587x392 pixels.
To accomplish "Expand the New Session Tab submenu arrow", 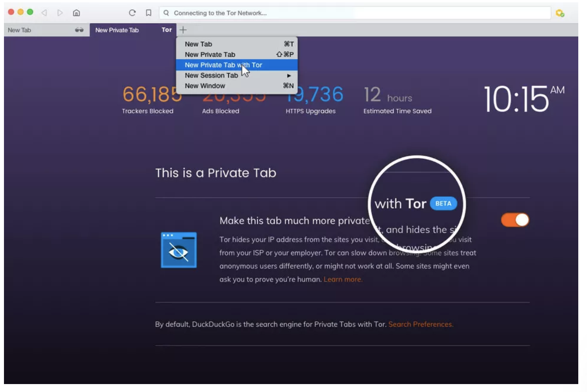I will coord(289,75).
